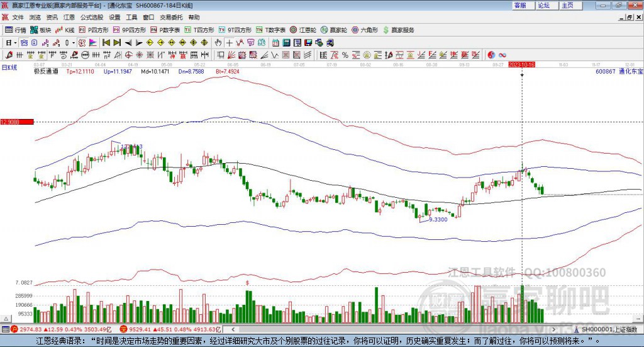The width and height of the screenshot is (644, 347).
Task: Open the 公式选股 menu
Action: 92,17
